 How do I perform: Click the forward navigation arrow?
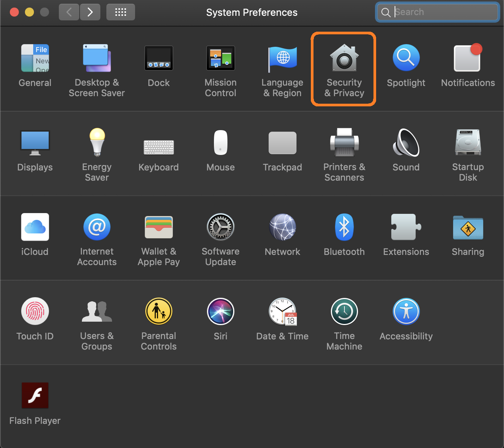[90, 12]
